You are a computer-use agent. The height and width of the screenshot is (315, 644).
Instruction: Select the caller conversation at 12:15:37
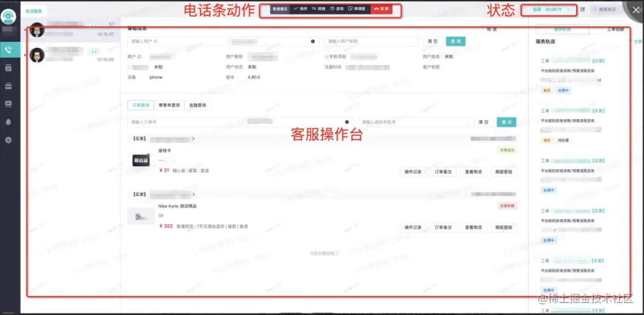point(70,30)
